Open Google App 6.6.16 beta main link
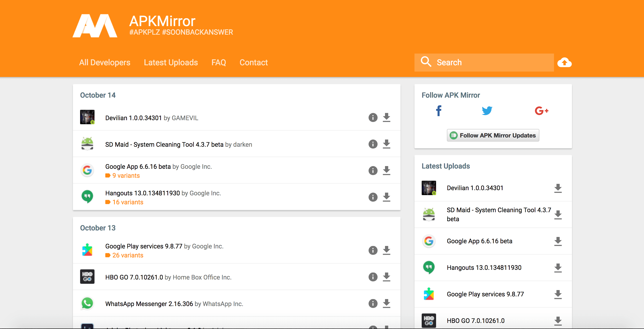The height and width of the screenshot is (329, 644). [138, 167]
